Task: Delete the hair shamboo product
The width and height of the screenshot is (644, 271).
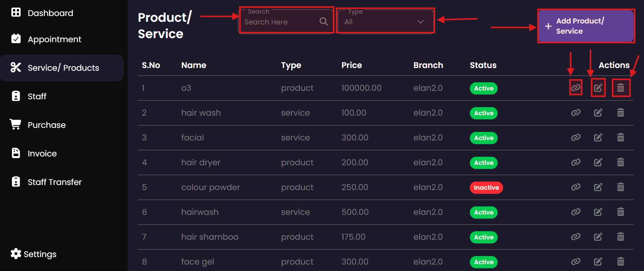Action: pos(620,237)
